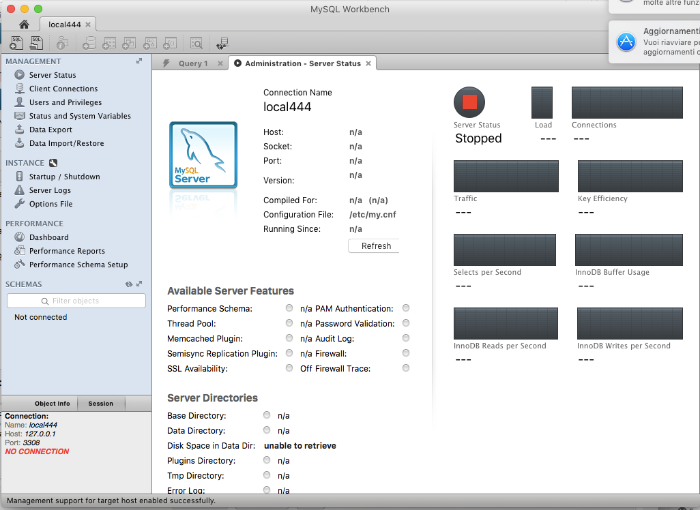This screenshot has height=510, width=700.
Task: Click the InnoDB Buffer Usage graph
Action: point(629,250)
